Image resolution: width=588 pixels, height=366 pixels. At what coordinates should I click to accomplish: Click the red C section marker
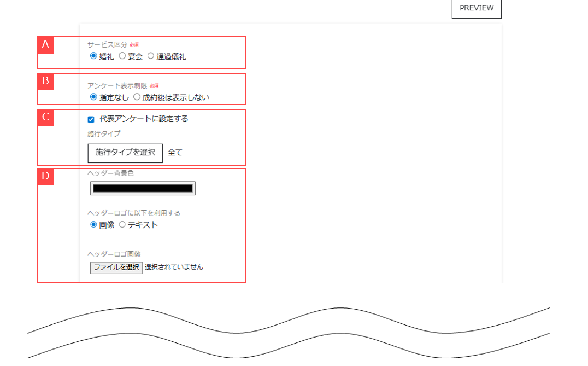[x=45, y=117]
